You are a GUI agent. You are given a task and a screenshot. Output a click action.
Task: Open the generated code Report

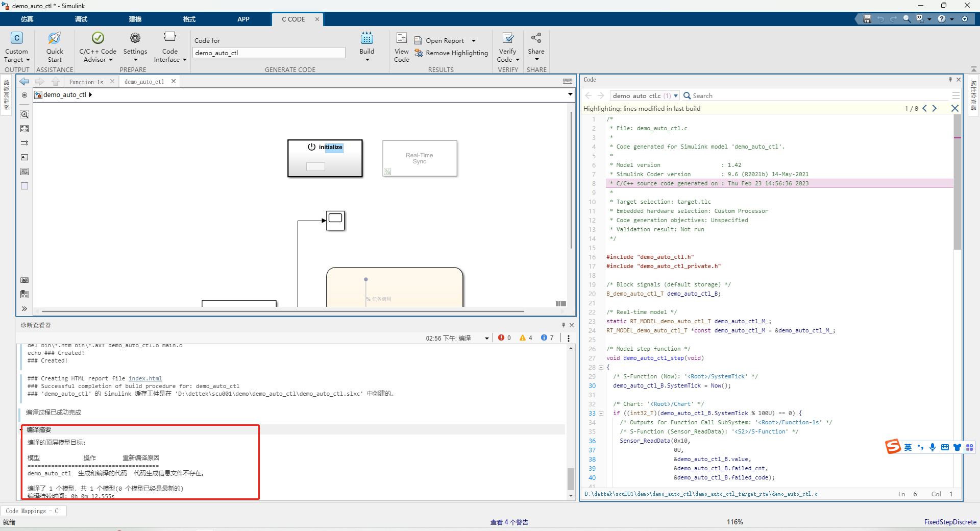coord(440,40)
